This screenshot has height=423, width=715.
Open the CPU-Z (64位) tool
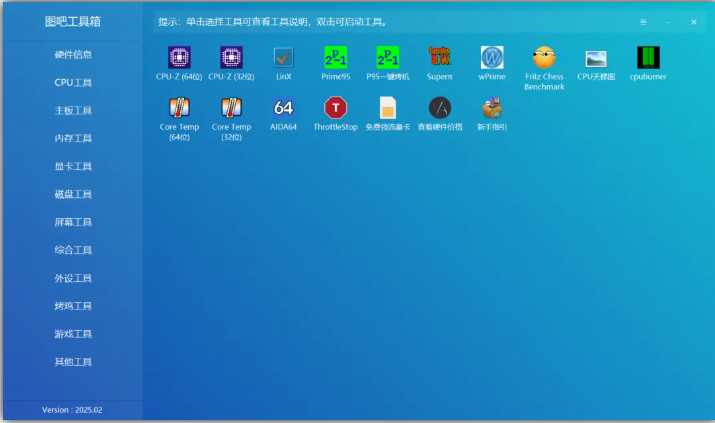click(179, 57)
